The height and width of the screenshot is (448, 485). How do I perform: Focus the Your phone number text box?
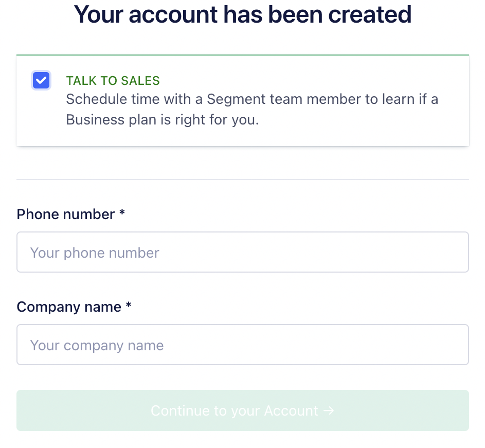click(x=242, y=252)
